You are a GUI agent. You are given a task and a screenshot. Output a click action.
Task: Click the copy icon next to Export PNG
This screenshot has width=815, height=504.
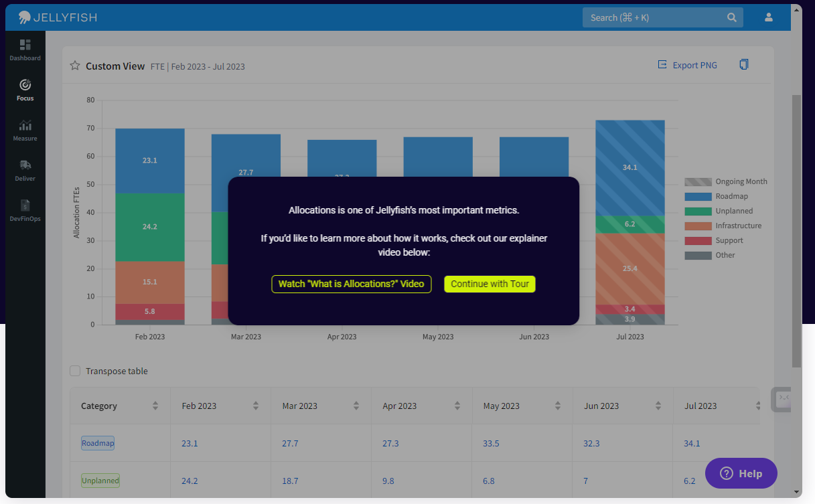[744, 65]
